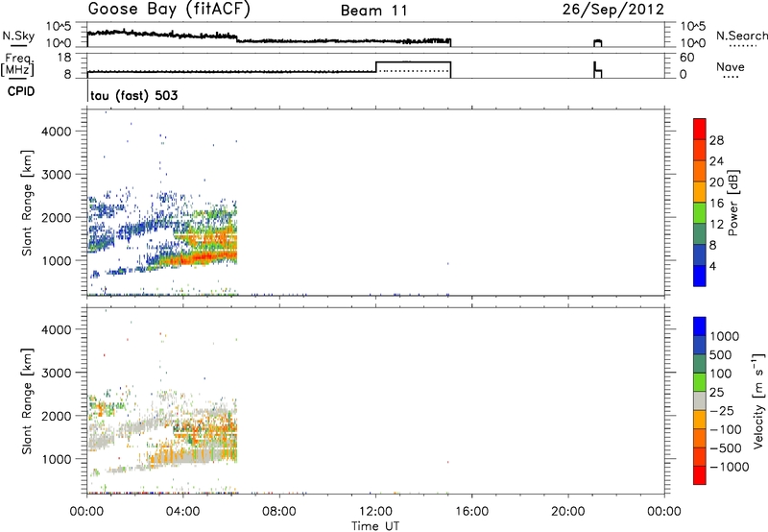The width and height of the screenshot is (768, 532).
Task: Click the 'Time UT' axis title
Action: click(375, 525)
